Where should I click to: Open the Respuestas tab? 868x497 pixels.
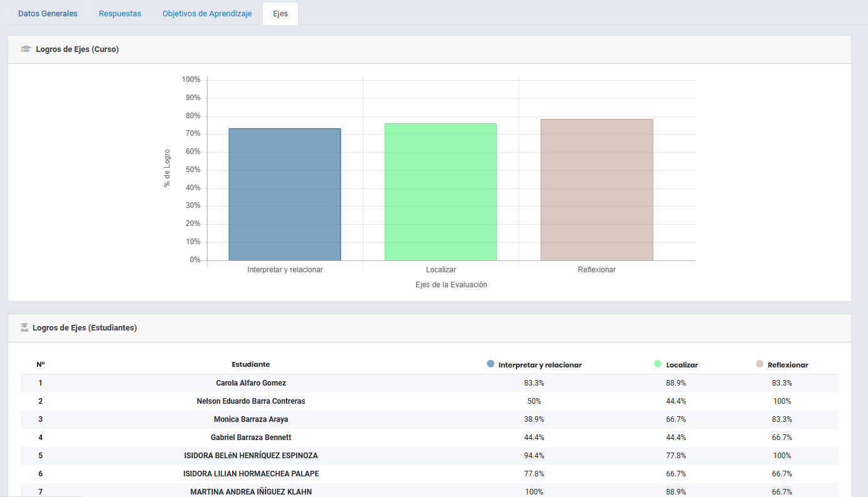(120, 14)
